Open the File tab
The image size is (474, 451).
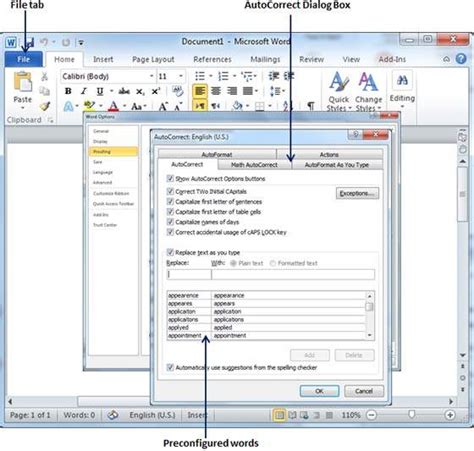pyautogui.click(x=24, y=59)
